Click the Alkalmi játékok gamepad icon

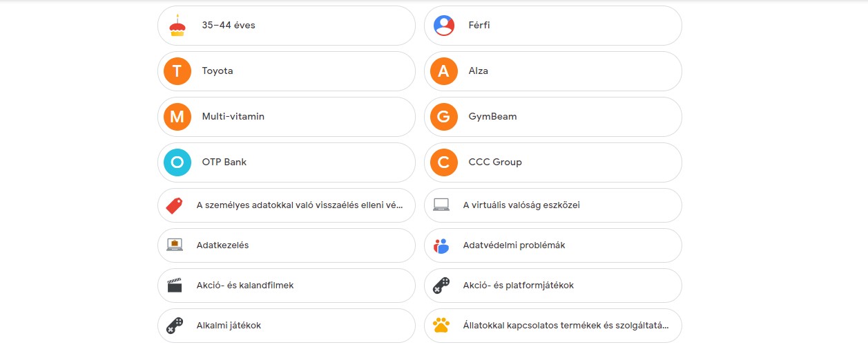click(175, 325)
